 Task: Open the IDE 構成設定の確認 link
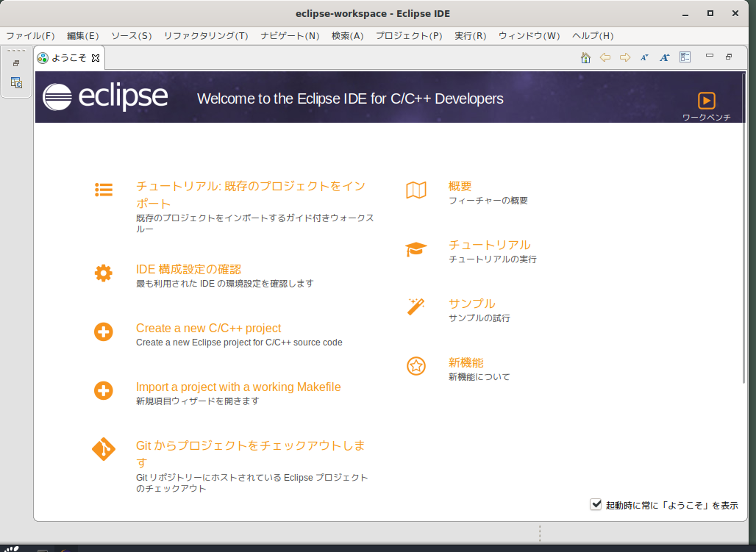188,269
